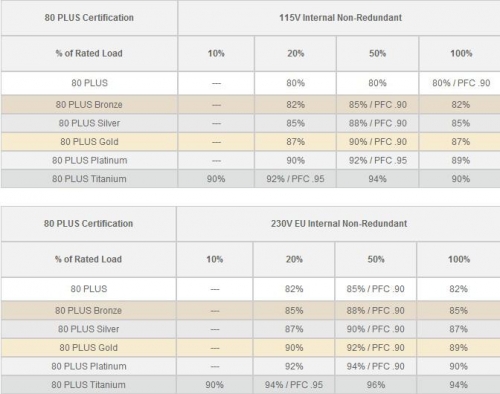Image resolution: width=500 pixels, height=394 pixels.
Task: Select 80 PLUS Platinum in the 115V table
Action: pos(90,160)
